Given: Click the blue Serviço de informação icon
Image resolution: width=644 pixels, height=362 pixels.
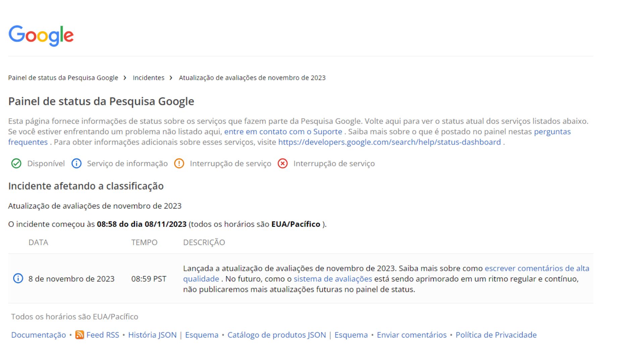Looking at the screenshot, I should (76, 164).
